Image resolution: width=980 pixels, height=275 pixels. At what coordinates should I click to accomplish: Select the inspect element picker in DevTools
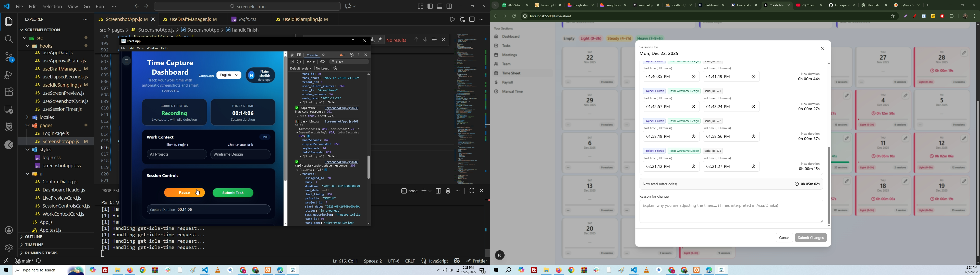pos(292,55)
